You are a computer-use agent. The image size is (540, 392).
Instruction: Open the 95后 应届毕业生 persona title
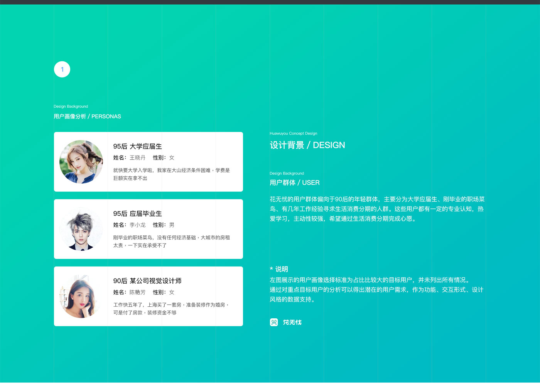(x=137, y=213)
